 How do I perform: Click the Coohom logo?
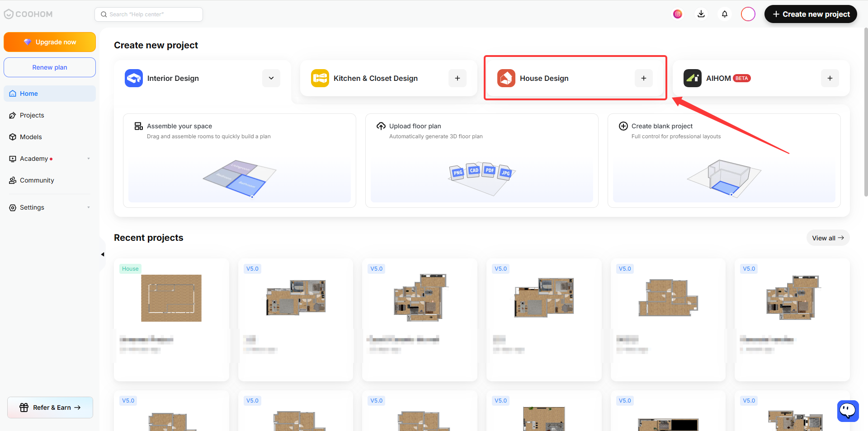(28, 14)
